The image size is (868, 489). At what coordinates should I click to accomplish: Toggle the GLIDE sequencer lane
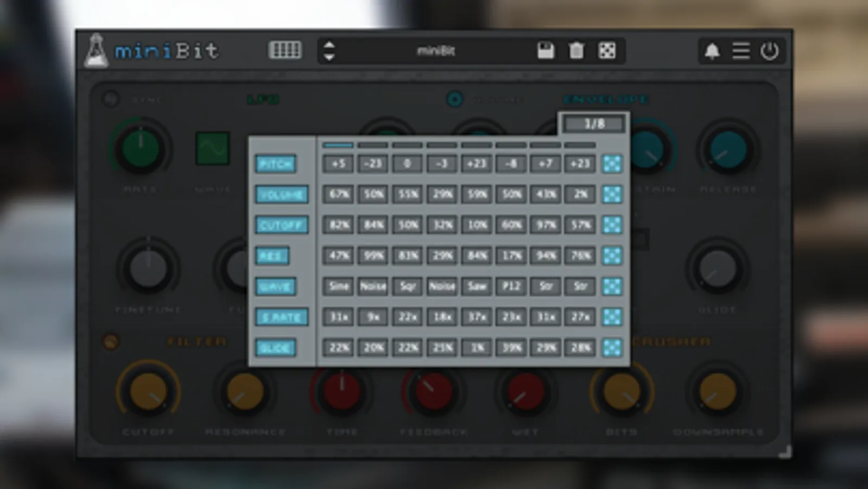click(276, 348)
